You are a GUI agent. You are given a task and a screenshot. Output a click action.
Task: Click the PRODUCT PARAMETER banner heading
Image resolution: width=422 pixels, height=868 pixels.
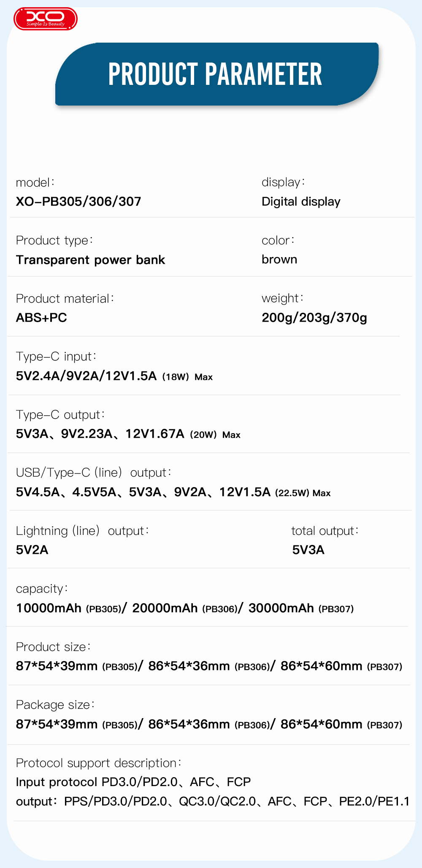point(215,74)
